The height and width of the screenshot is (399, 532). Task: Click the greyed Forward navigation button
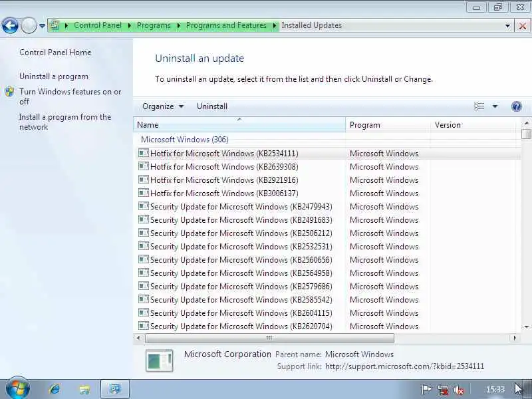point(29,25)
